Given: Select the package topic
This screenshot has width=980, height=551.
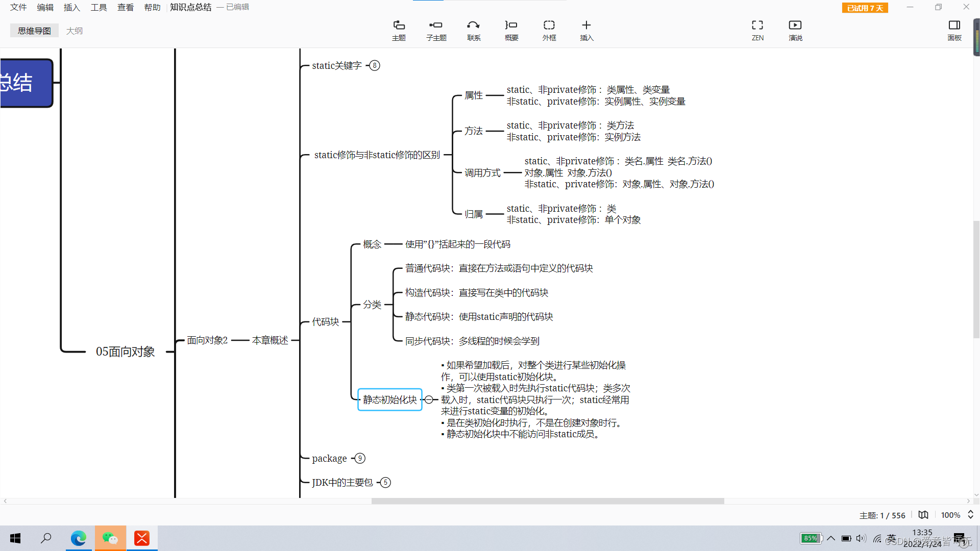Looking at the screenshot, I should [329, 458].
